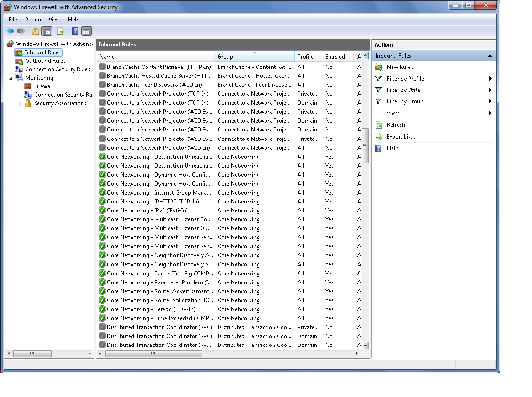
Task: Click the rules list vertical scrollbar thumb
Action: tap(365, 146)
